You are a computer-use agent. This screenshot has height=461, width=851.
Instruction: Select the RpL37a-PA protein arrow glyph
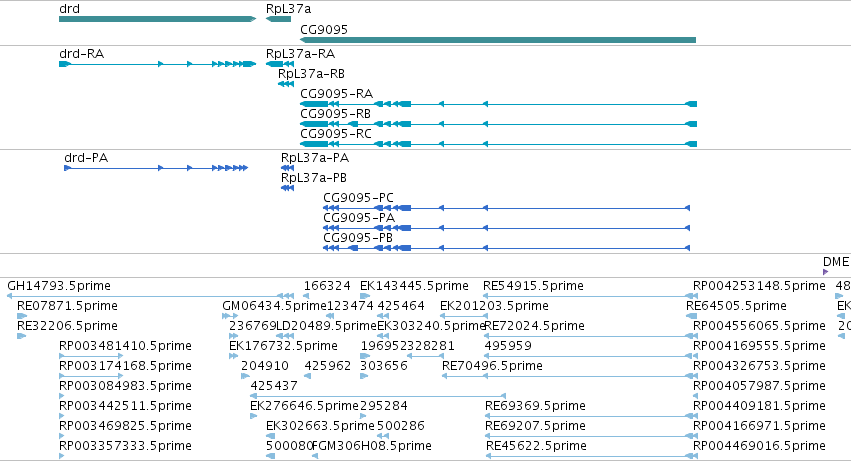(x=288, y=168)
